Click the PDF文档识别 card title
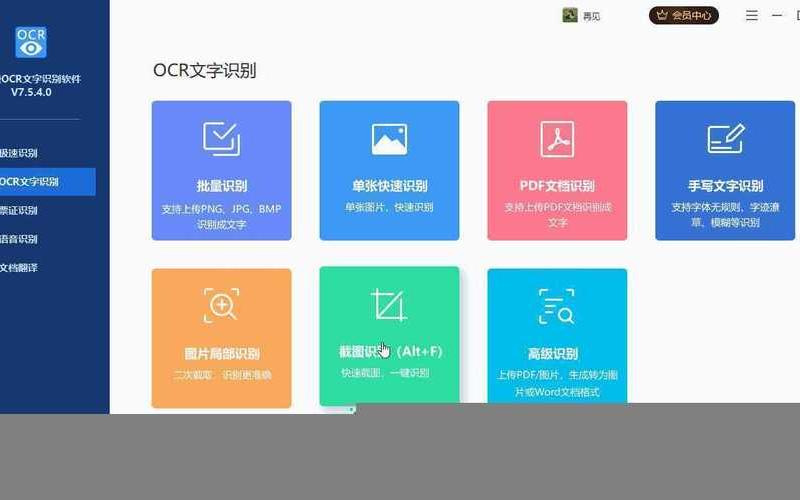800x500 pixels. pyautogui.click(x=557, y=186)
